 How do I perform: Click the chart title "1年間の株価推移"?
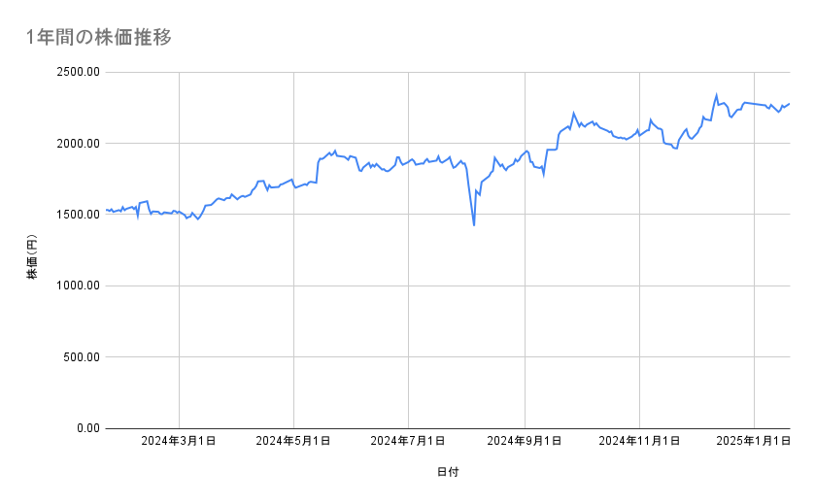(x=99, y=38)
